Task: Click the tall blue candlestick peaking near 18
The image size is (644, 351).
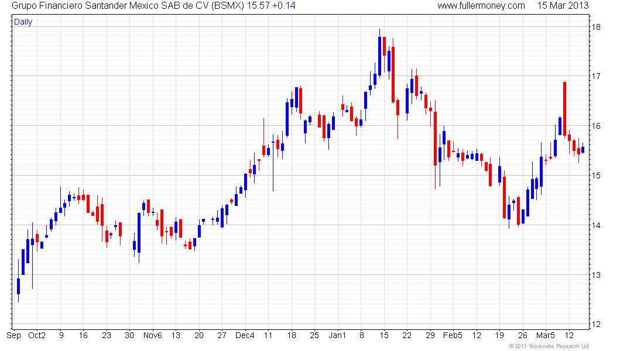Action: [x=379, y=53]
